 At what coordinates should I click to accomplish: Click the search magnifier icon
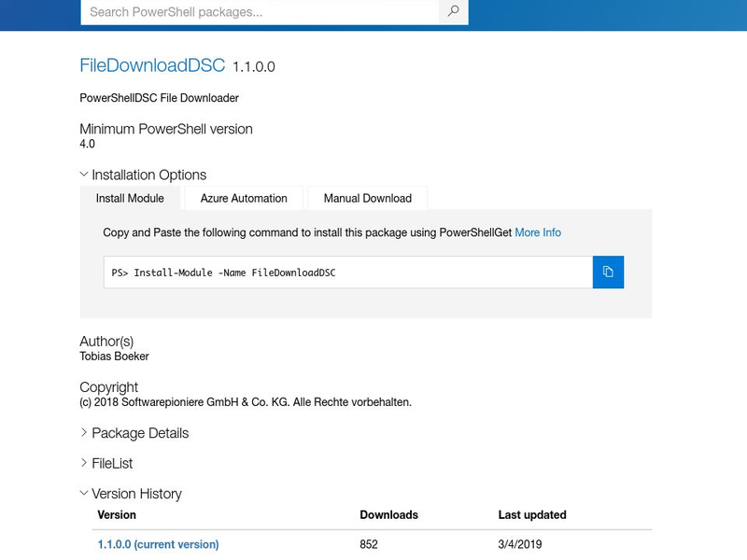point(453,11)
